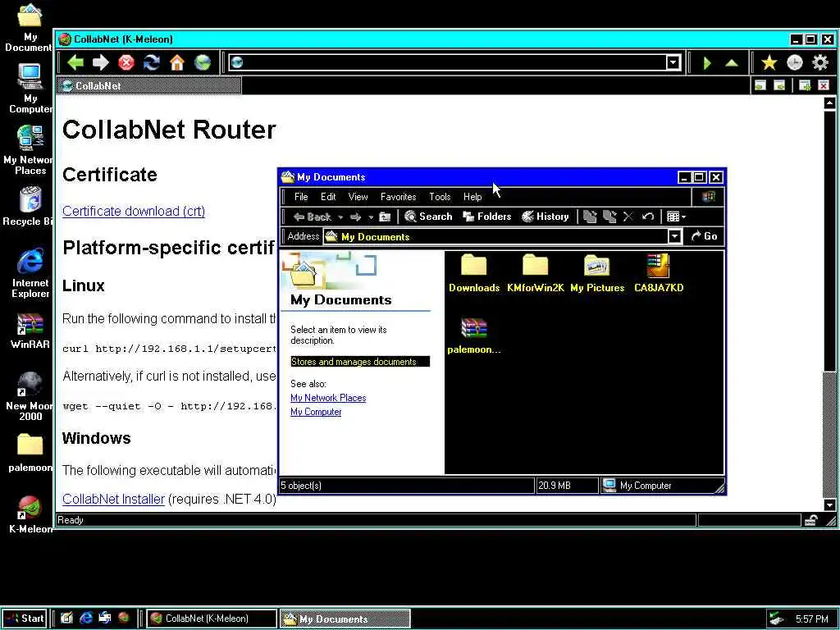Select WinRAR desktop shortcut
The image size is (840, 630).
(x=30, y=331)
